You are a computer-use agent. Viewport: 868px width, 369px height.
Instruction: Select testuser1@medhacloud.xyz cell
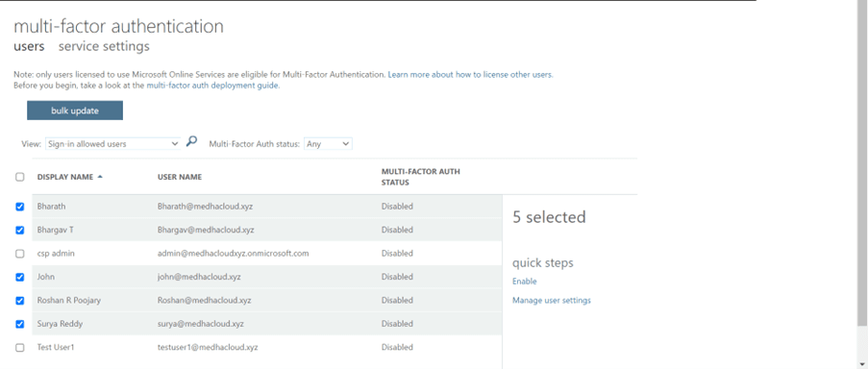point(208,348)
